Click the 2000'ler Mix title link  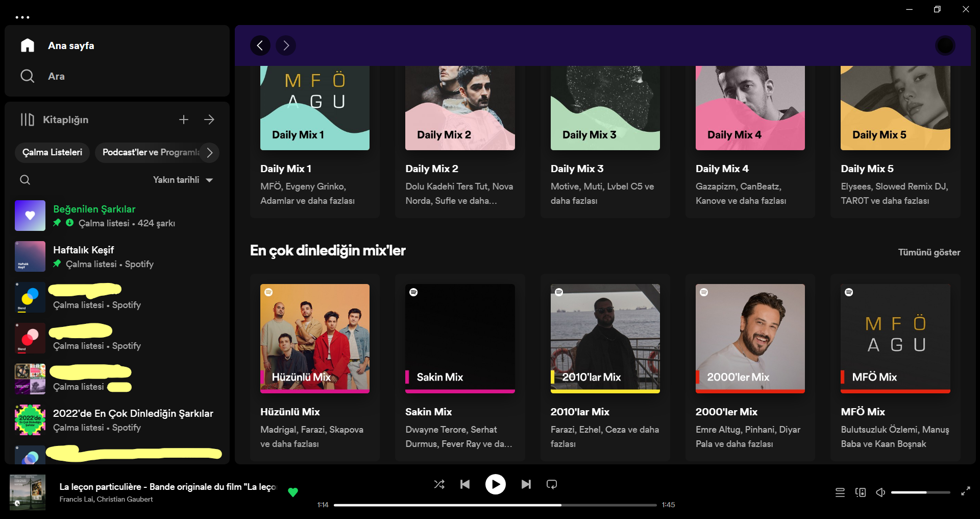pos(726,412)
